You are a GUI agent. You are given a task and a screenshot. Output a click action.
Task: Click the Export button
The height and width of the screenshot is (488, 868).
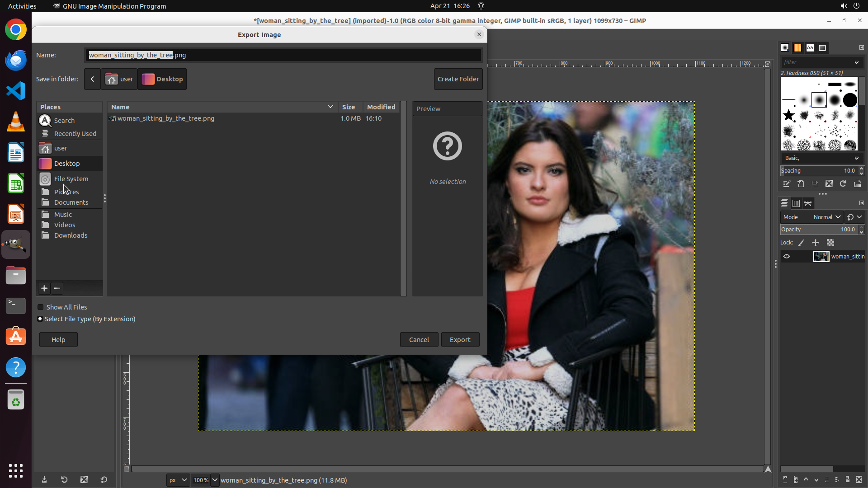[x=460, y=340]
